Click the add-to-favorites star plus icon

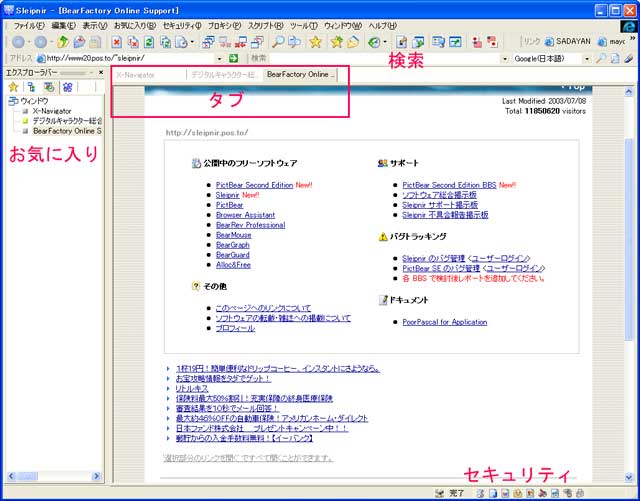[336, 42]
